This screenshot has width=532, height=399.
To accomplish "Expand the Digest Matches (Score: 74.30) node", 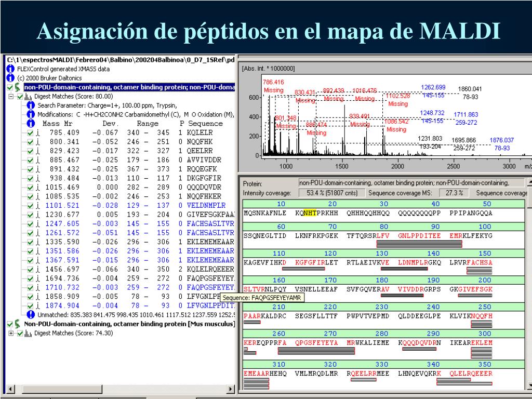I will [x=11, y=333].
